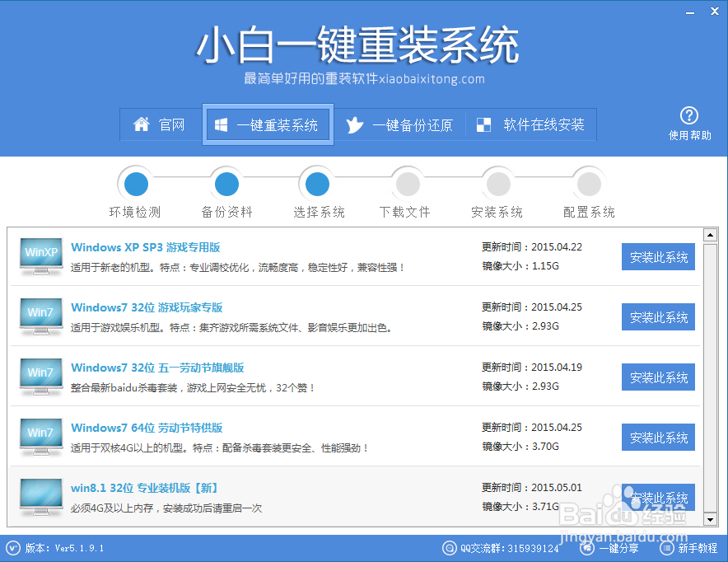Switch to 一键备份还原 tab
Screen dimensions: 728x562
click(399, 124)
